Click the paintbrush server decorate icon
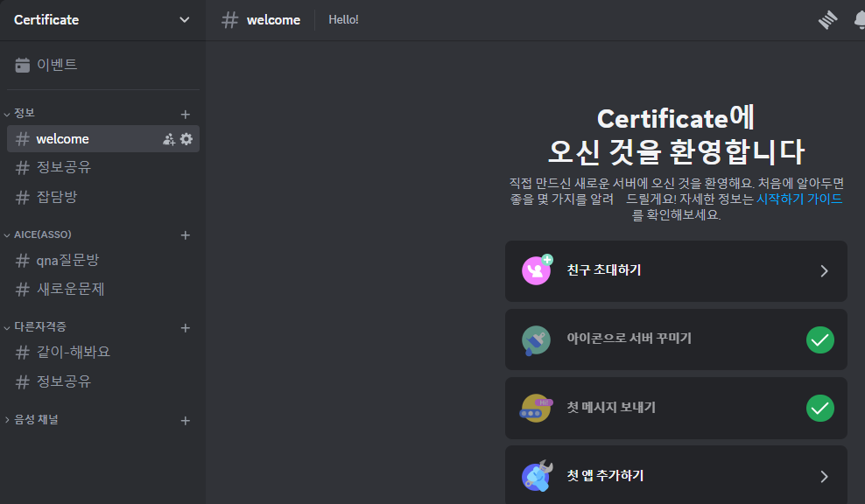The width and height of the screenshot is (865, 504). click(536, 340)
